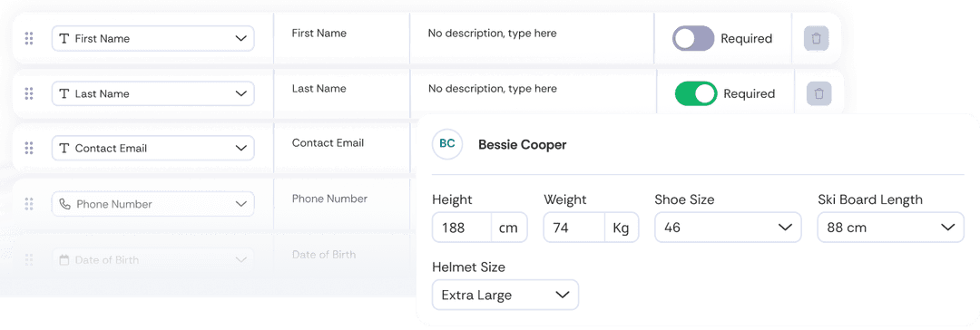The width and height of the screenshot is (980, 330).
Task: Click Last Name description placeholder text
Action: 493,89
